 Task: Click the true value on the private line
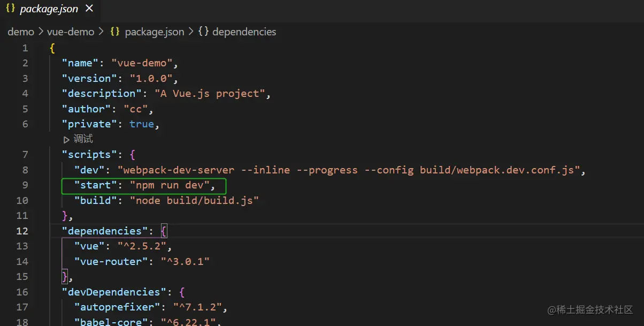142,124
